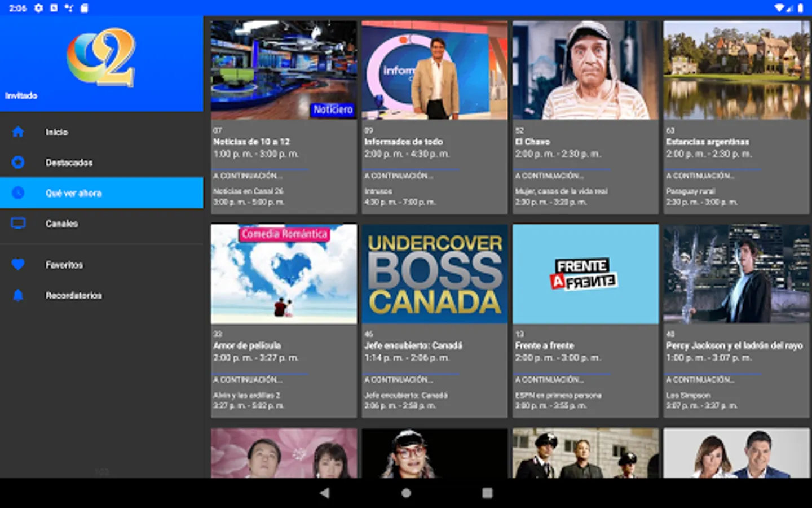Viewport: 812px width, 508px height.
Task: Select the Noticias de 10 a 12 title
Action: (x=251, y=142)
